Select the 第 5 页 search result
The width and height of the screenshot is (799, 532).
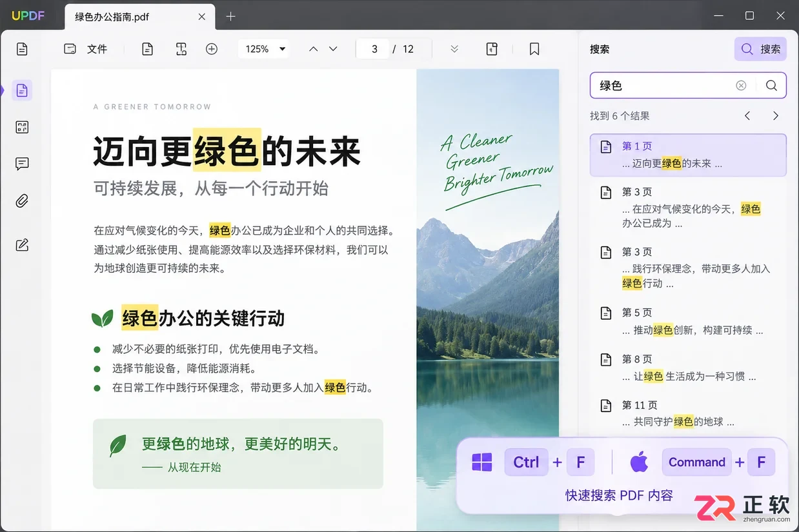(x=688, y=321)
